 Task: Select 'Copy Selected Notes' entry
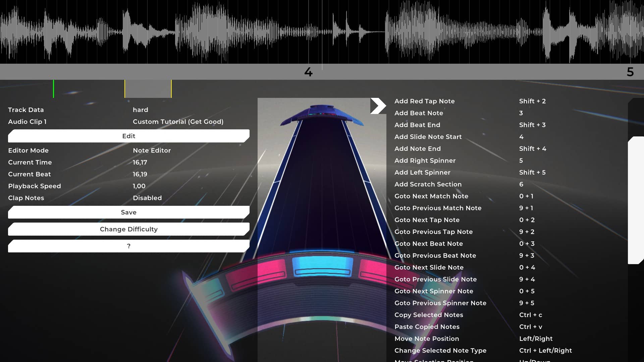[x=429, y=315]
